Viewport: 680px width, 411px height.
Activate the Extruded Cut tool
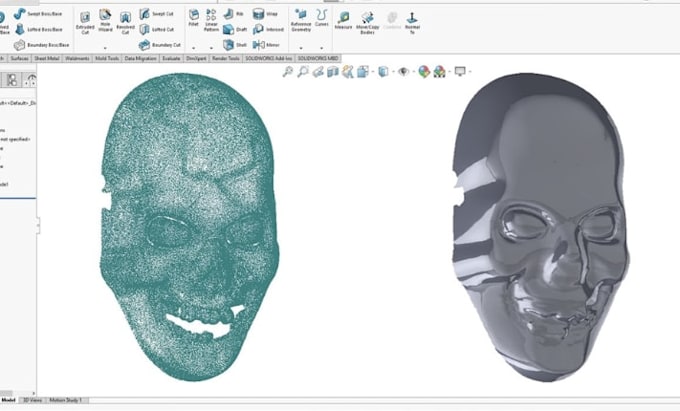pos(85,23)
